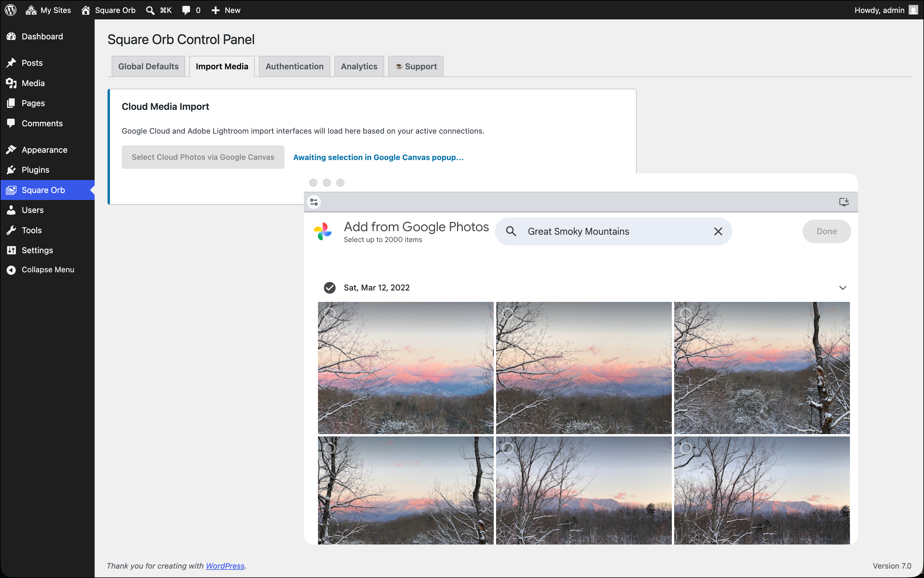Open Appearance in the sidebar

[x=47, y=149]
